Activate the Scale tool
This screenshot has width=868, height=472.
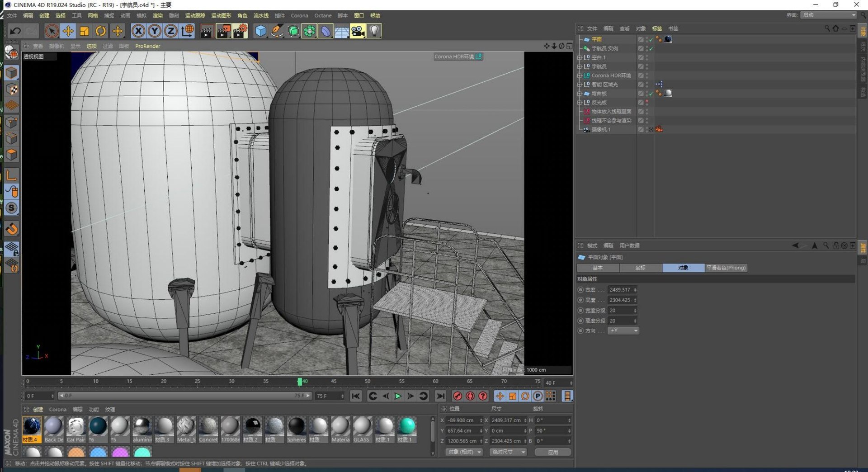(85, 31)
